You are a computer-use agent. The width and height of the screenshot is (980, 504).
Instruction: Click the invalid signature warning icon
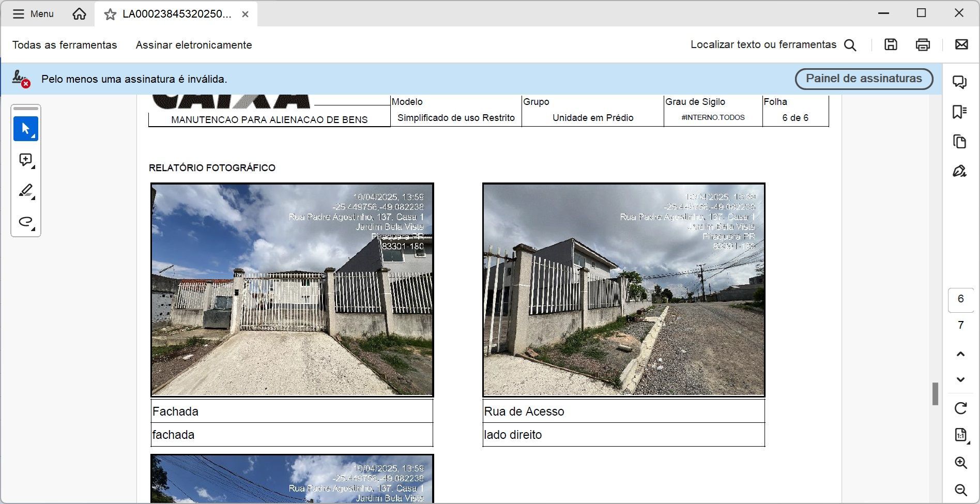(21, 79)
